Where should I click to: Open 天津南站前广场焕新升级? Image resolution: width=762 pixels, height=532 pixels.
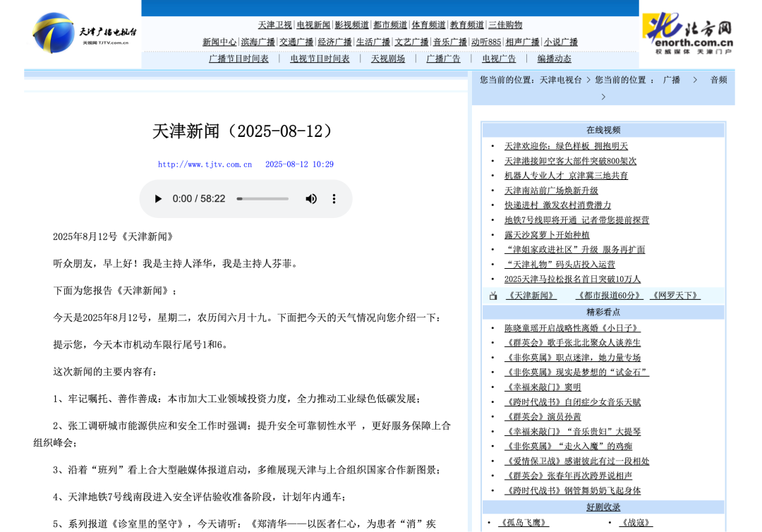coord(551,191)
